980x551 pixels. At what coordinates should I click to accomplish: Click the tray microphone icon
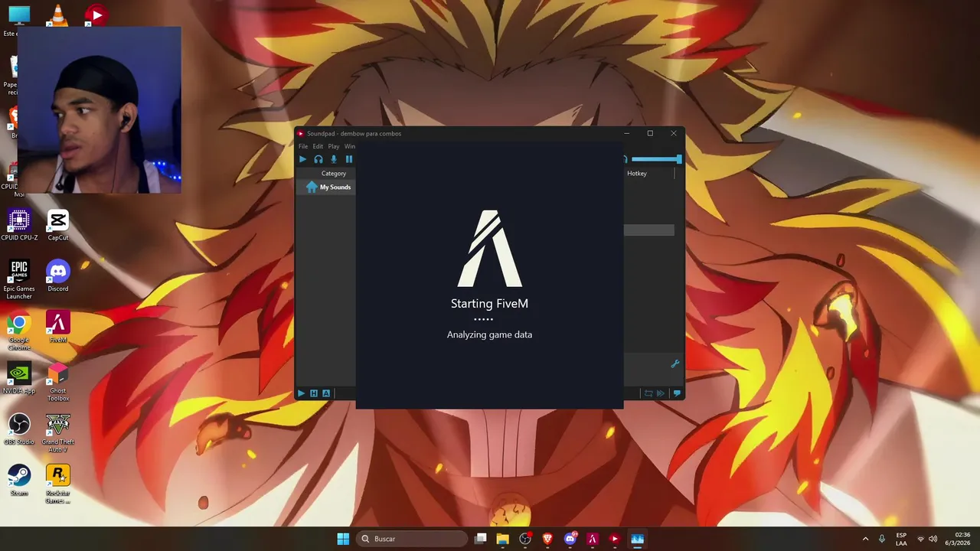tap(882, 539)
